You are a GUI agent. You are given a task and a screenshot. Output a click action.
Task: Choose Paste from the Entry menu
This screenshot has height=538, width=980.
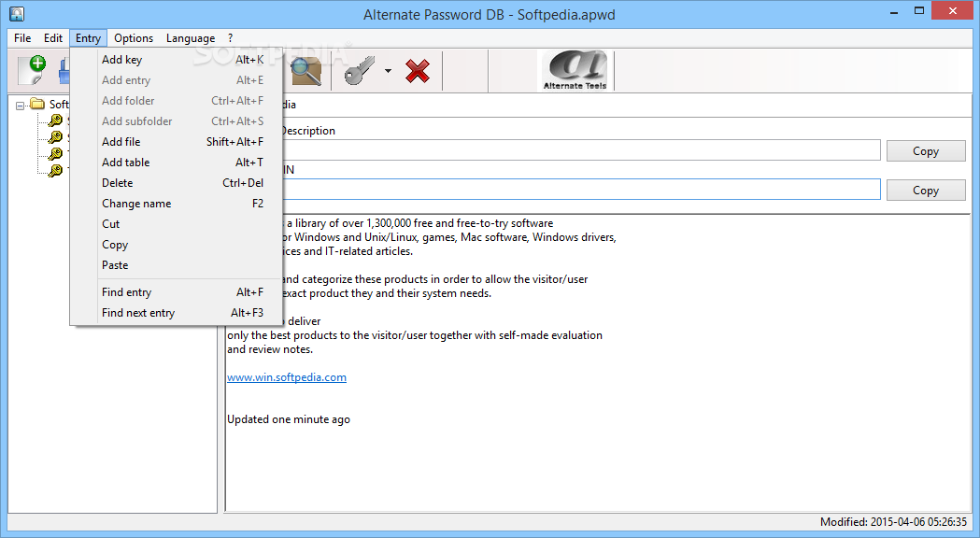177,265
